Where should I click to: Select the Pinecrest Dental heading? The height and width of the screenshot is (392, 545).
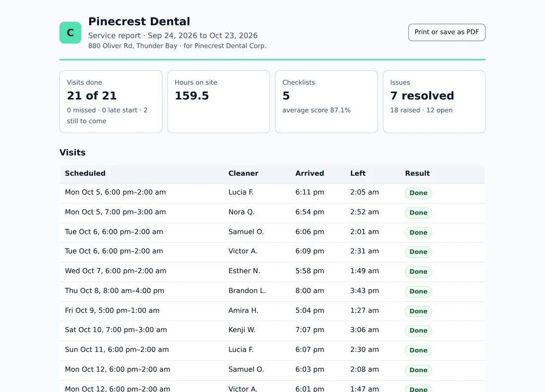pos(139,21)
